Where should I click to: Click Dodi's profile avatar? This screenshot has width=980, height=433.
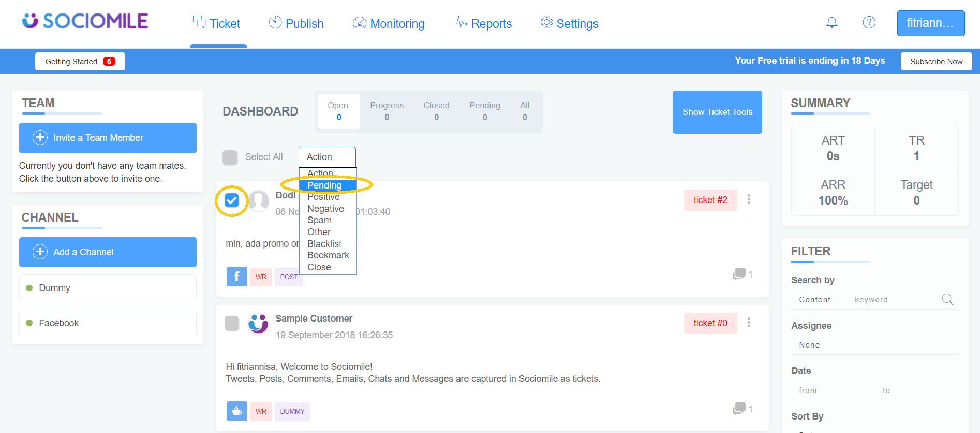pyautogui.click(x=258, y=201)
